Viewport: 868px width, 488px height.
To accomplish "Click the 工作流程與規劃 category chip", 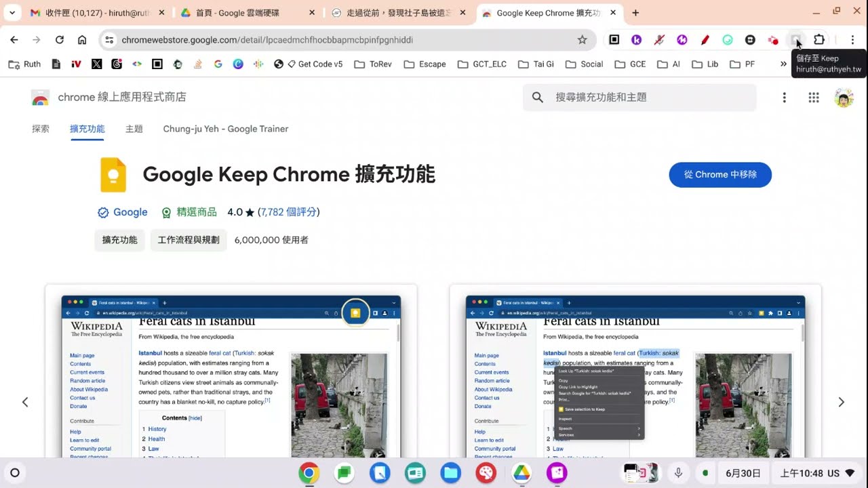I will coord(189,240).
